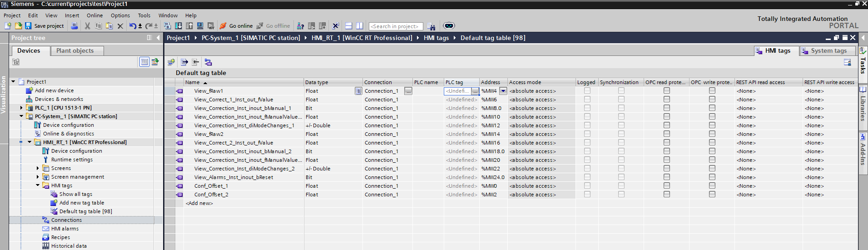Screen dimensions: 868x250
Task: Click the Import tags icon above tag table
Action: [195, 62]
